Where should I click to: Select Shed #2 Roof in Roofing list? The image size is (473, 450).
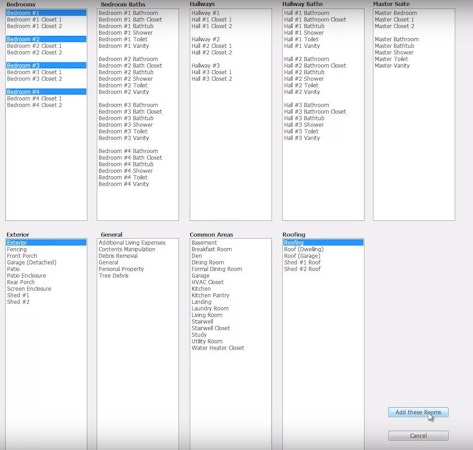[x=302, y=269]
